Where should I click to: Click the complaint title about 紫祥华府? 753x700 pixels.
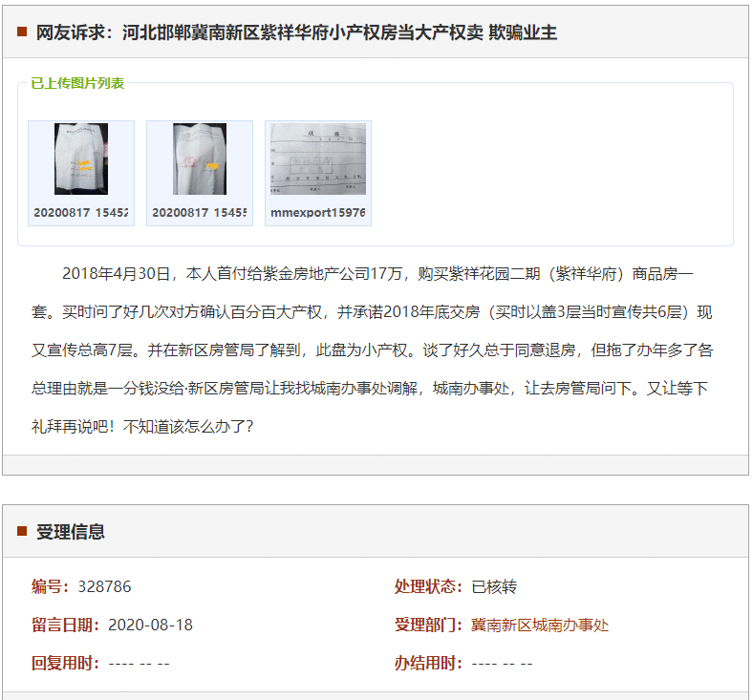pyautogui.click(x=296, y=32)
